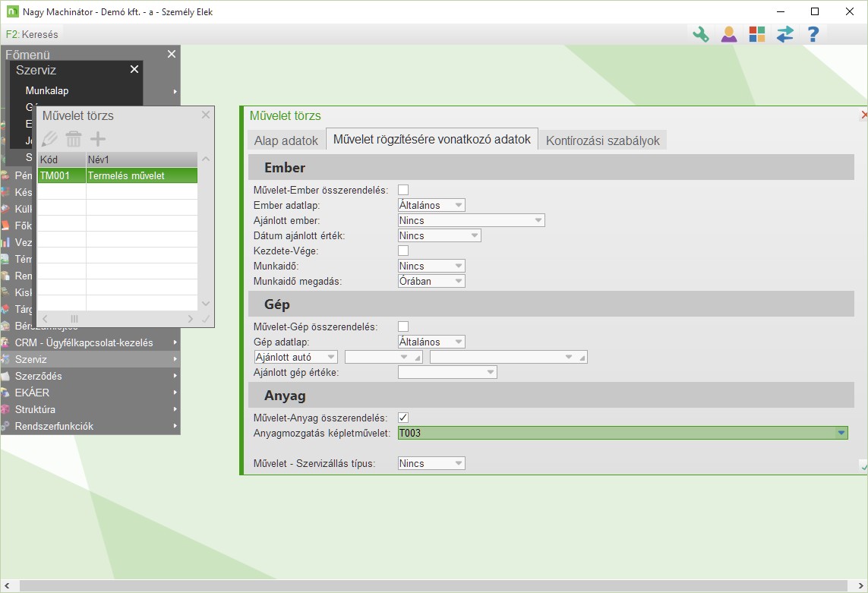Click the pencil edit icon in Művelet törzs list
This screenshot has height=593, width=868.
click(x=49, y=139)
